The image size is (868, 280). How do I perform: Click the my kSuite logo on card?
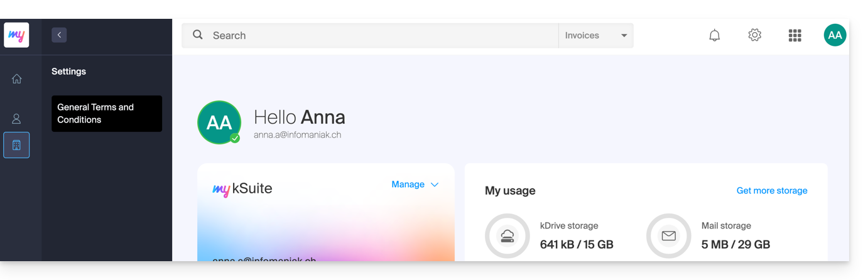click(x=242, y=189)
